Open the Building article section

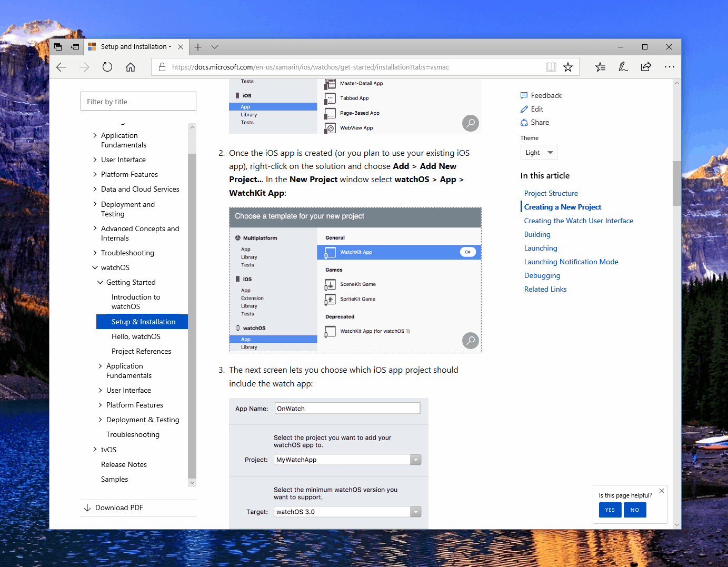[537, 234]
